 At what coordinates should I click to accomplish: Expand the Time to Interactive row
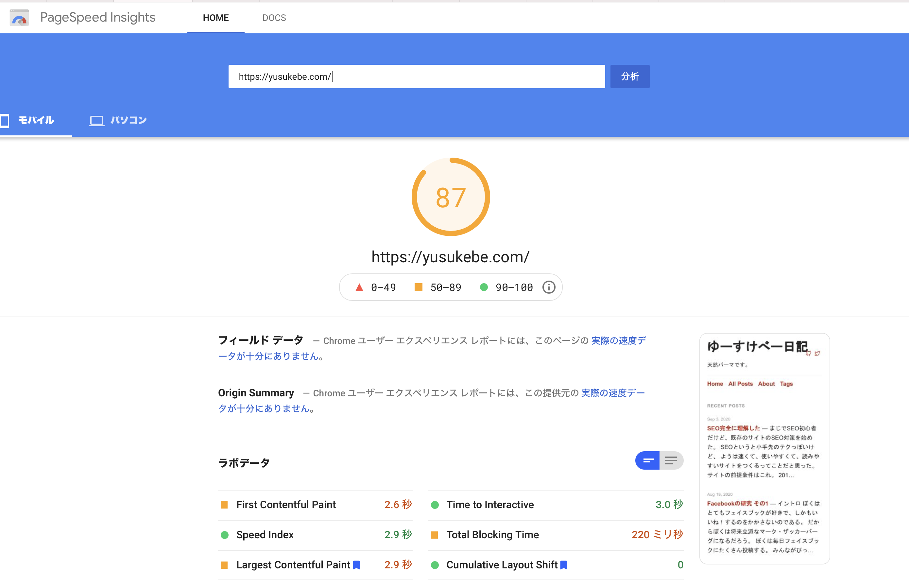(490, 505)
